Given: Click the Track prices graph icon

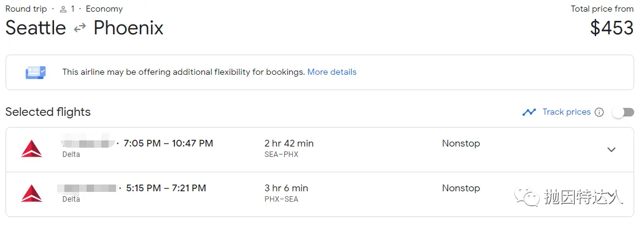Looking at the screenshot, I should [529, 112].
